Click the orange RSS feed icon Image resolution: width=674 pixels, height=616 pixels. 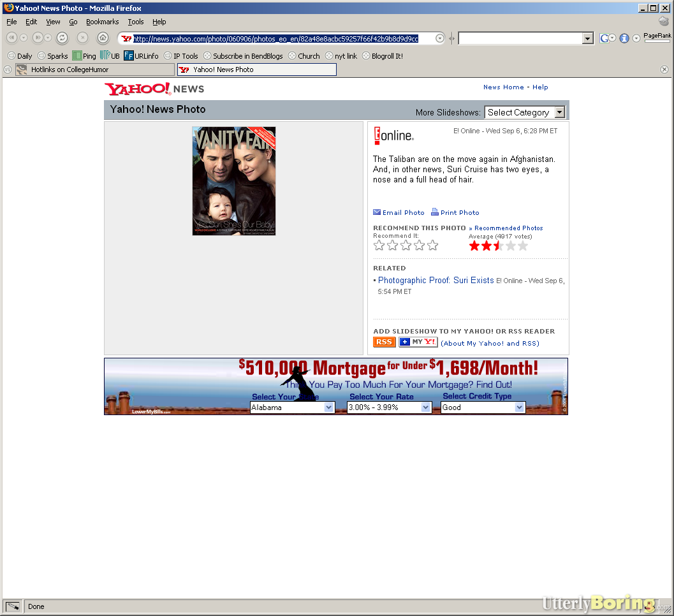pyautogui.click(x=384, y=342)
